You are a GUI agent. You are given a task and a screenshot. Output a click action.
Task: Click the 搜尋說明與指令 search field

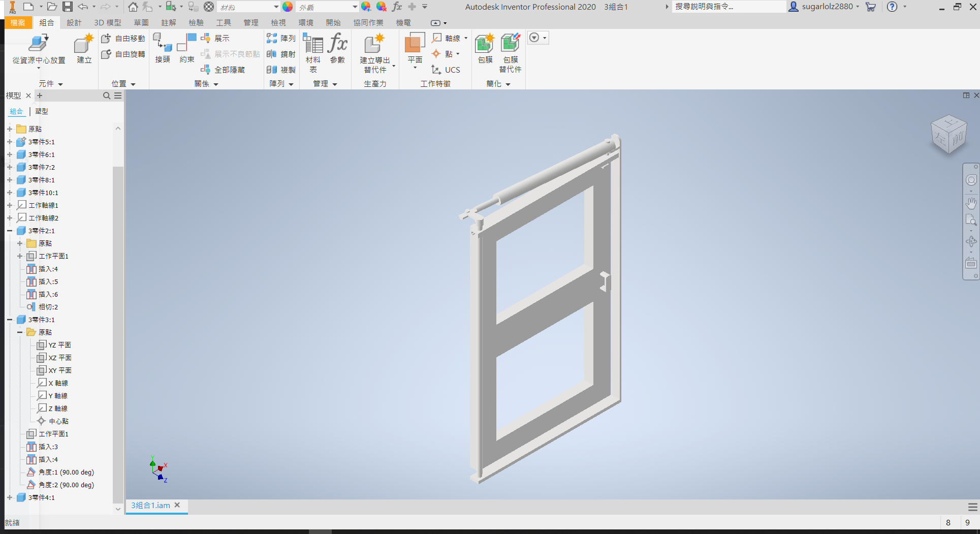tap(729, 7)
